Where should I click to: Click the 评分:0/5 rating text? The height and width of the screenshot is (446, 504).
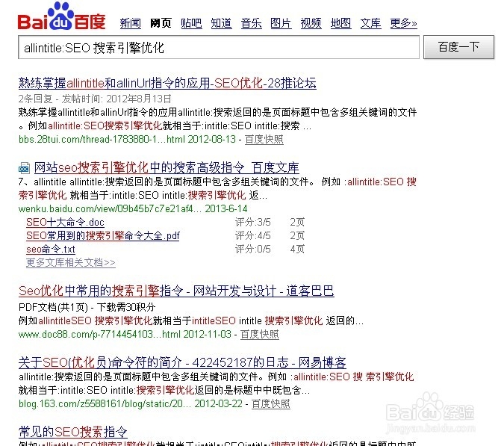(x=252, y=250)
